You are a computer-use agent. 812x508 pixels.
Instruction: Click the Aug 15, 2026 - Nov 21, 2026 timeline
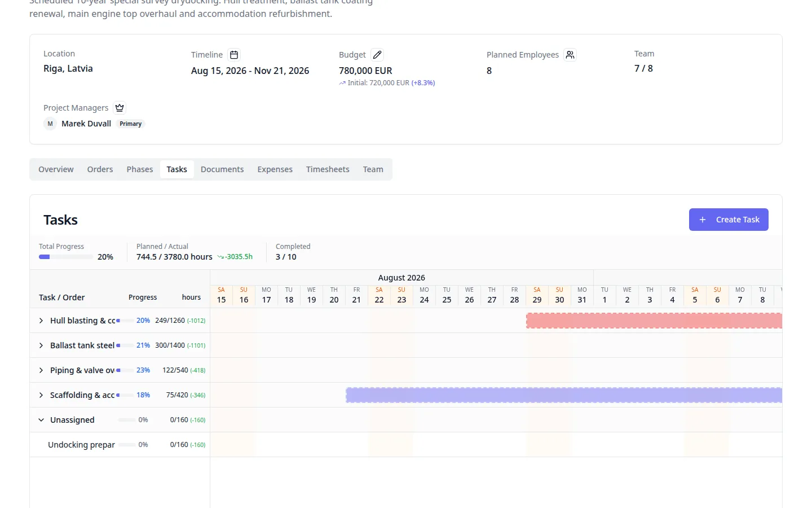(x=250, y=71)
